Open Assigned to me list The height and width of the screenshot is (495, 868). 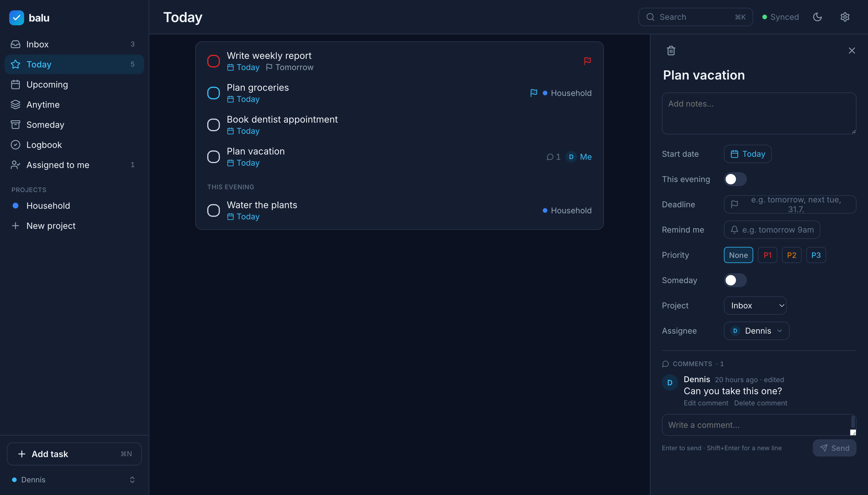point(74,165)
